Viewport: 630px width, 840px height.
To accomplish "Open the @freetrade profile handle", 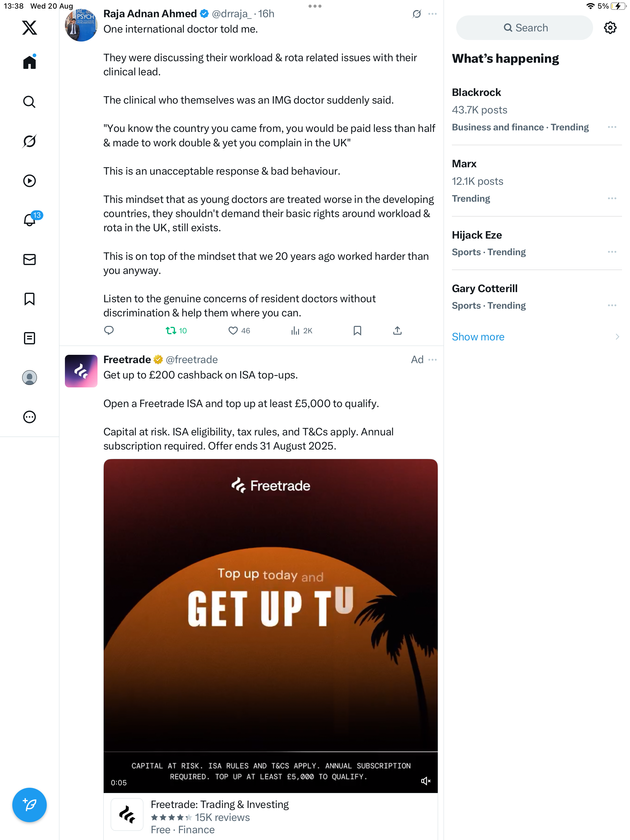I will [192, 360].
